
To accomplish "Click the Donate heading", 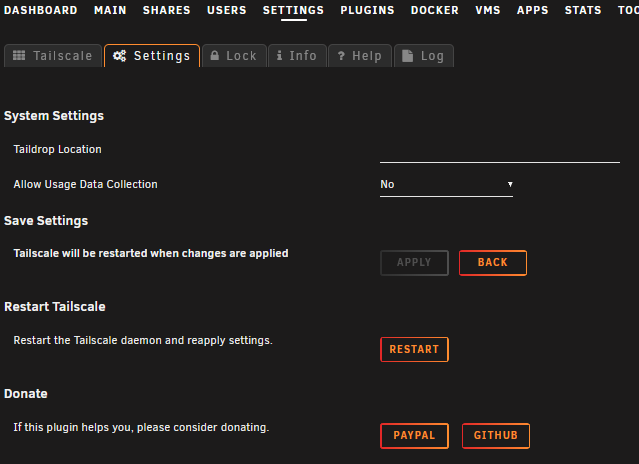I will coord(26,394).
